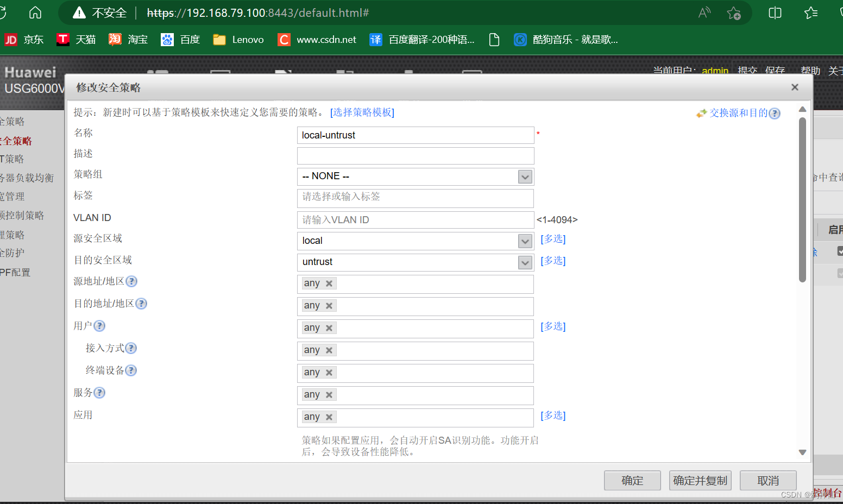Remove 'any' tag from 终端设备
This screenshot has width=843, height=504.
click(329, 373)
